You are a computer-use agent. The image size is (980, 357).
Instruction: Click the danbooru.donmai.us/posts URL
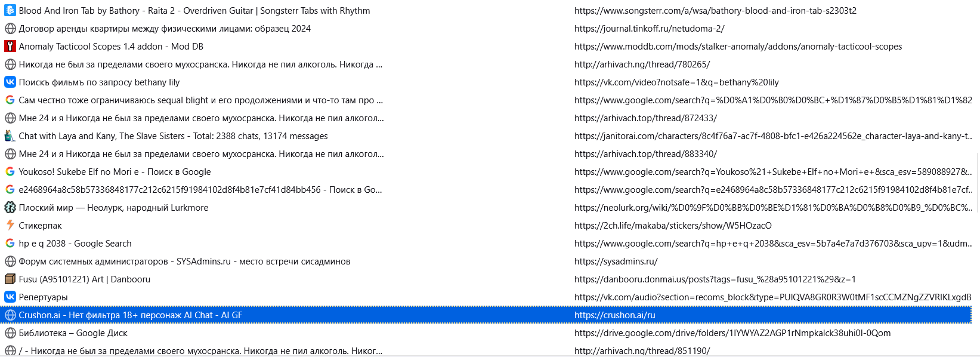715,279
